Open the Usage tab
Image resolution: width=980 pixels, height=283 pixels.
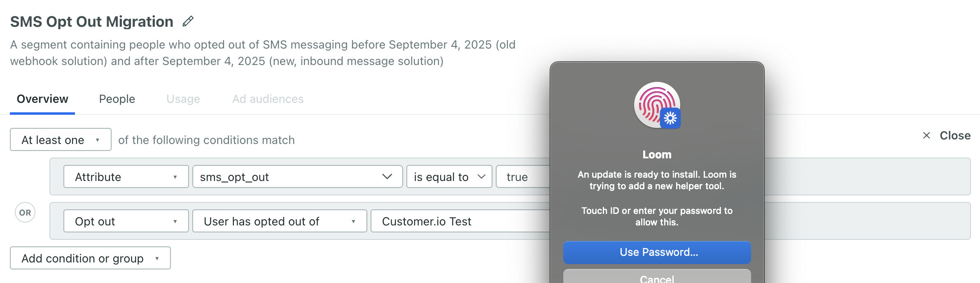(183, 99)
